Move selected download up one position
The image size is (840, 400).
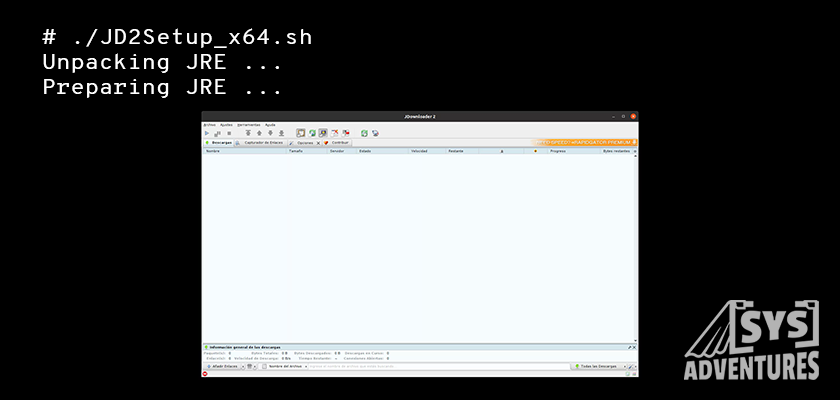(259, 133)
